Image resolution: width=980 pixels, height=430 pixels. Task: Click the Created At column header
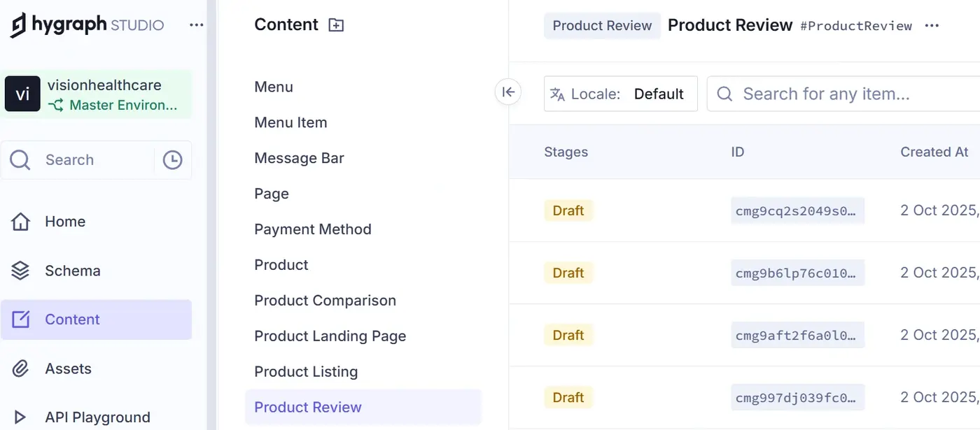(934, 152)
